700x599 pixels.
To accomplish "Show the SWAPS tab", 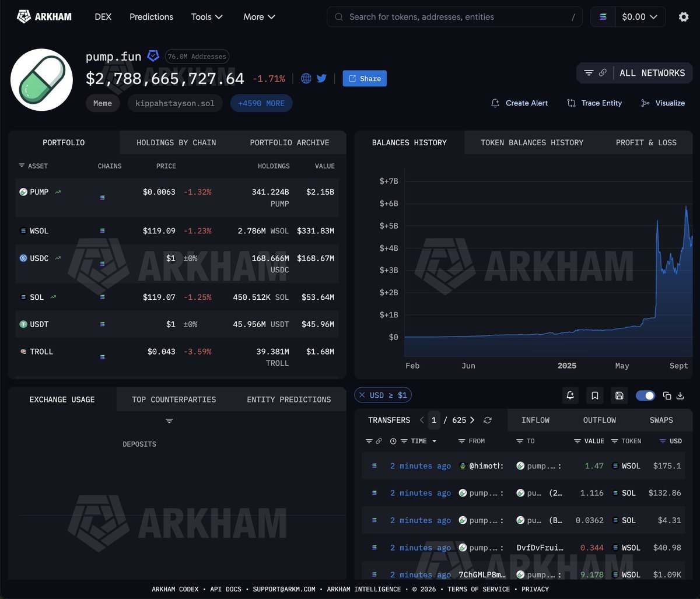I will (661, 420).
